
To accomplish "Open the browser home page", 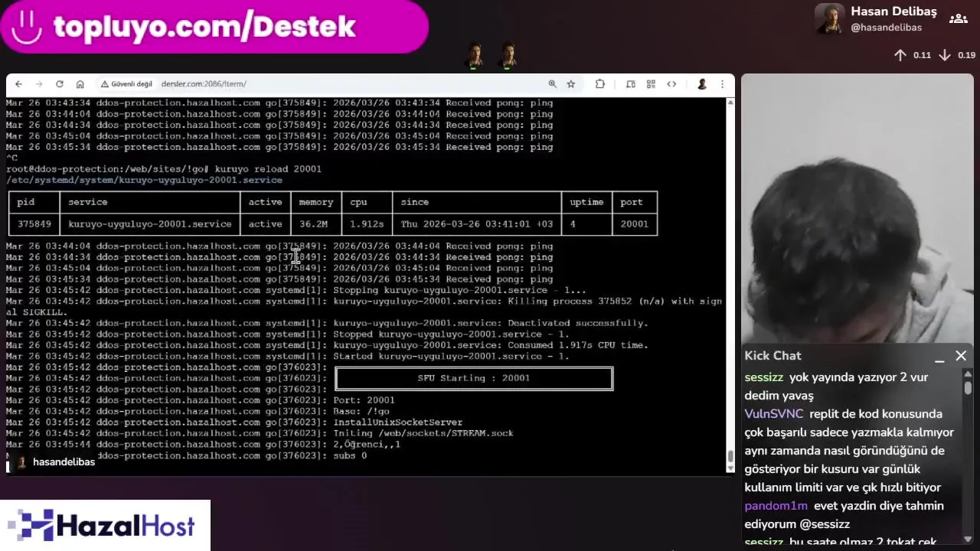I will click(80, 84).
